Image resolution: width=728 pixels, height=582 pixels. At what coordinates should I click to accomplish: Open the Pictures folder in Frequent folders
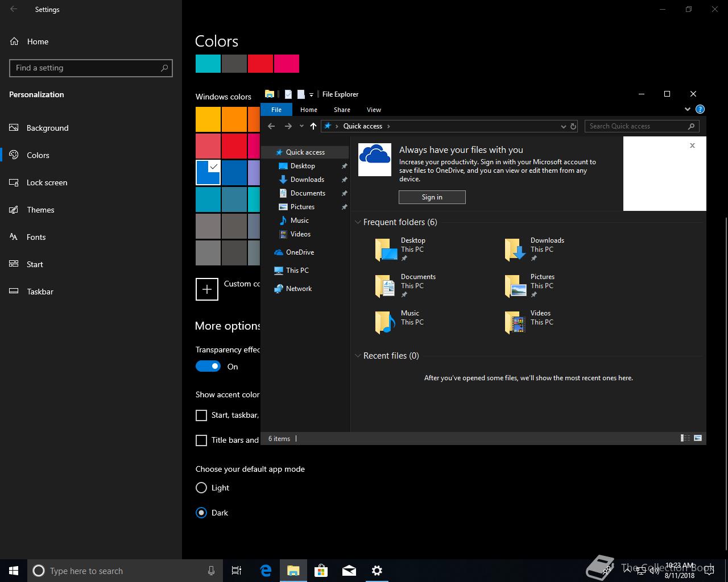point(530,286)
